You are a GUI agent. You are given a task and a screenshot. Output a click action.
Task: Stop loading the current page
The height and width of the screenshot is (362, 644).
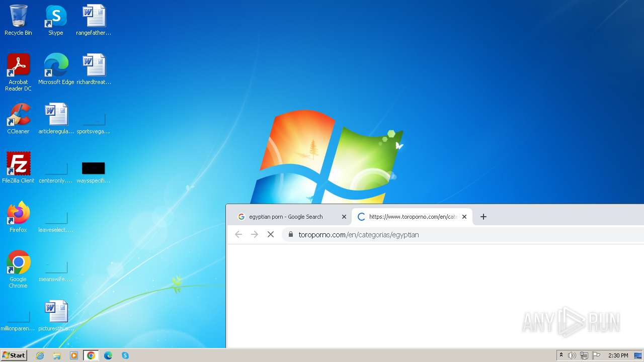271,234
